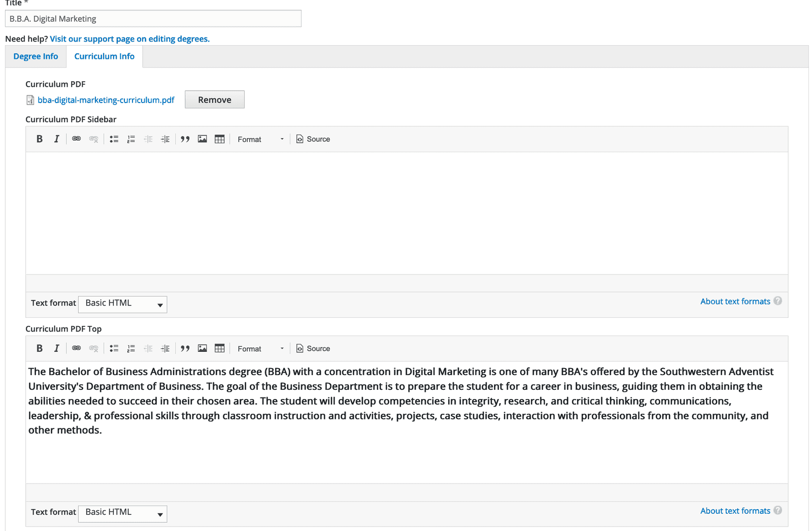The height and width of the screenshot is (531, 812).
Task: Click the Link icon in Sidebar editor toolbar
Action: pos(76,139)
